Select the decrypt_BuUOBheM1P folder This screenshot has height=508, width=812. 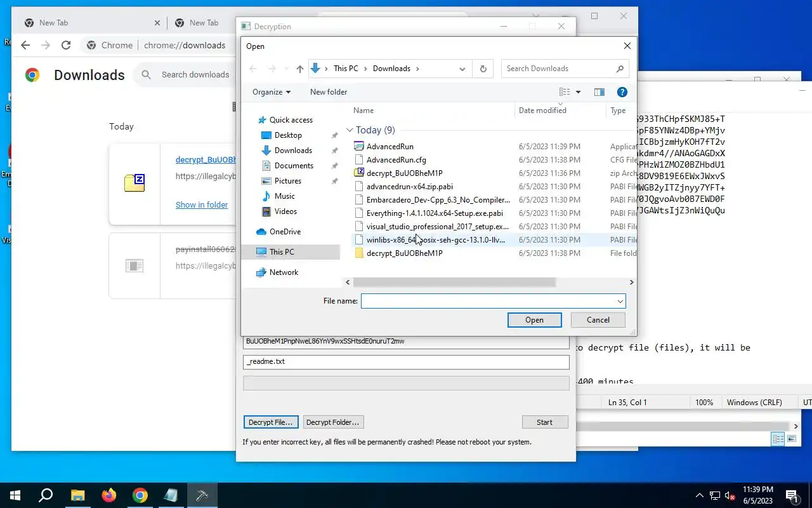click(x=404, y=253)
